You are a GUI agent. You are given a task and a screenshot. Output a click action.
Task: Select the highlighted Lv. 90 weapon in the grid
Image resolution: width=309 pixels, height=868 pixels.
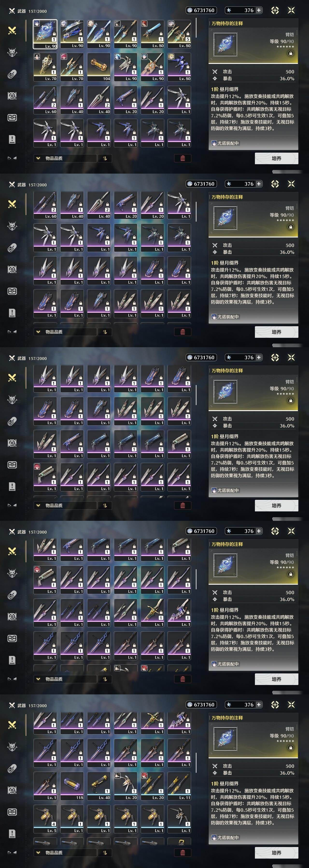(45, 34)
